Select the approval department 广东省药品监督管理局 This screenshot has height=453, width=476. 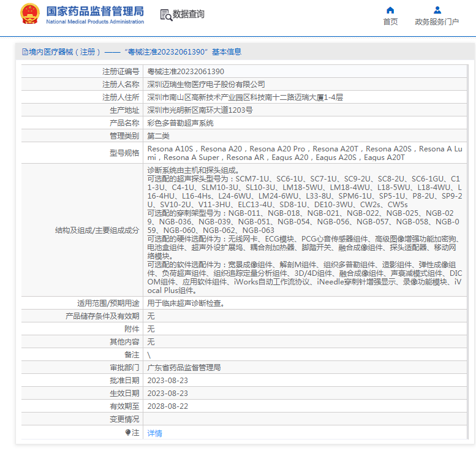(x=184, y=368)
